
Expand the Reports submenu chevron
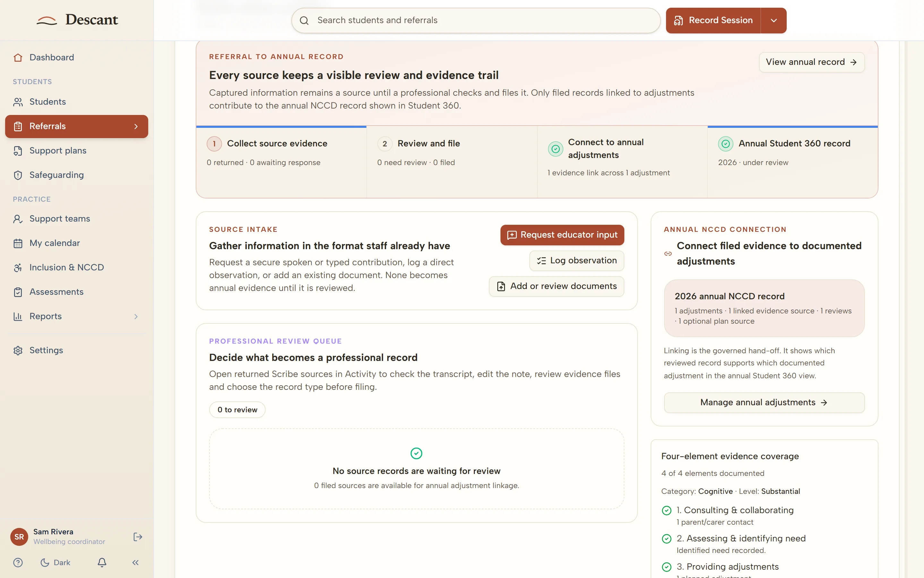[136, 316]
